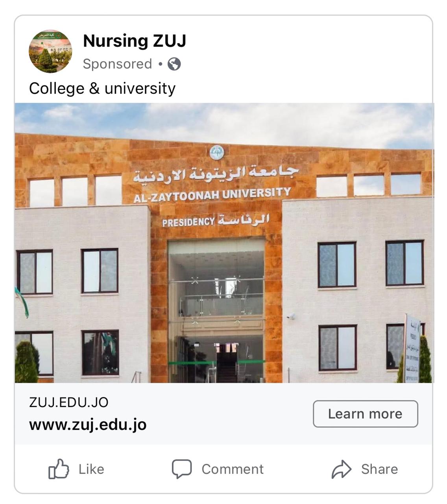Click the Sponsored label
Viewport: 447px width, 504px height.
(x=117, y=64)
